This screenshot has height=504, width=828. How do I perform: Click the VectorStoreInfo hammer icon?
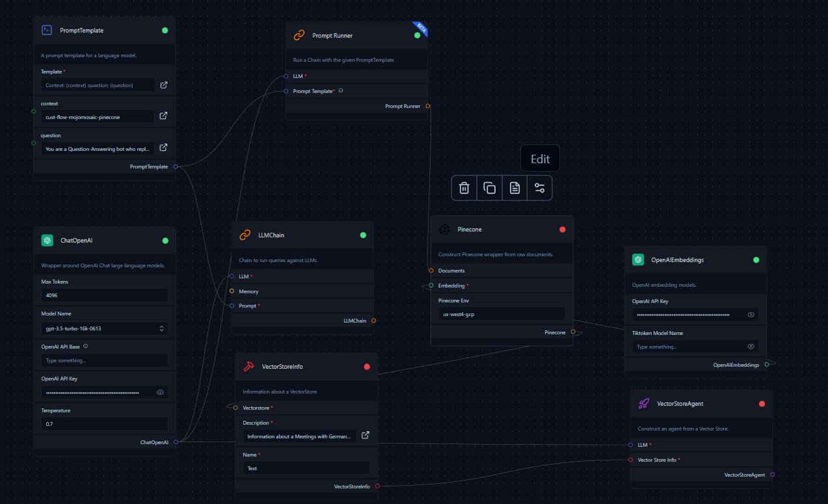pyautogui.click(x=248, y=366)
